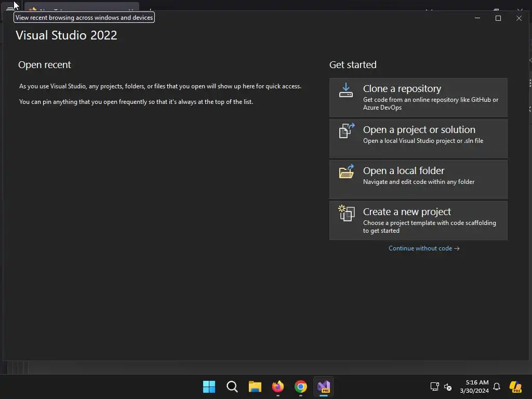Click the Visual Studio Preview taskbar icon
The height and width of the screenshot is (399, 532).
click(x=324, y=387)
